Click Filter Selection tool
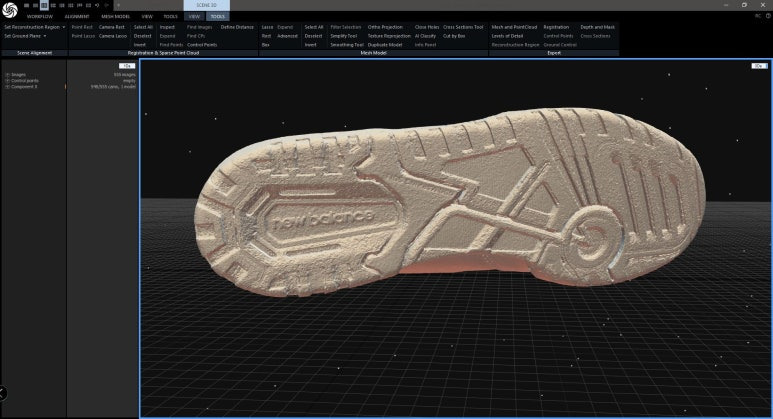Viewport: 773px width, 419px height. click(x=346, y=27)
